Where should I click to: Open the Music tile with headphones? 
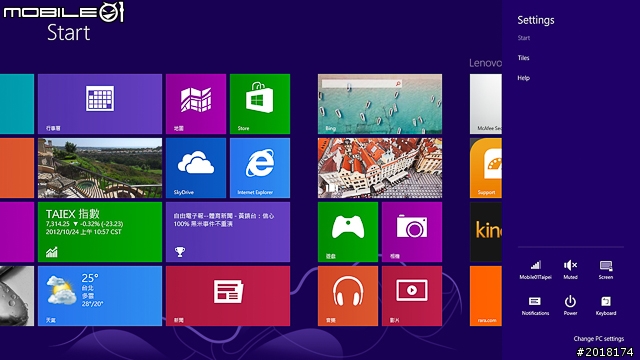[x=348, y=296]
